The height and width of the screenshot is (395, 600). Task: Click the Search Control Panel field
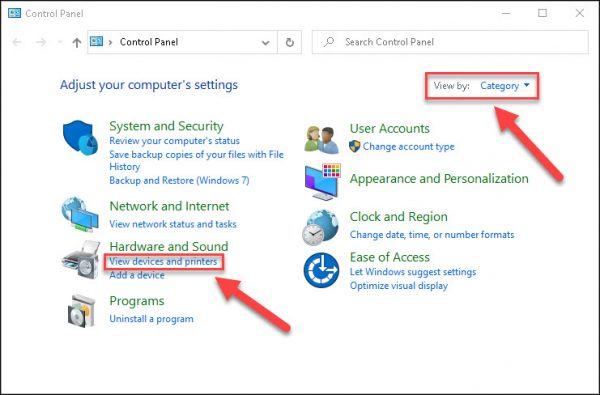point(450,42)
